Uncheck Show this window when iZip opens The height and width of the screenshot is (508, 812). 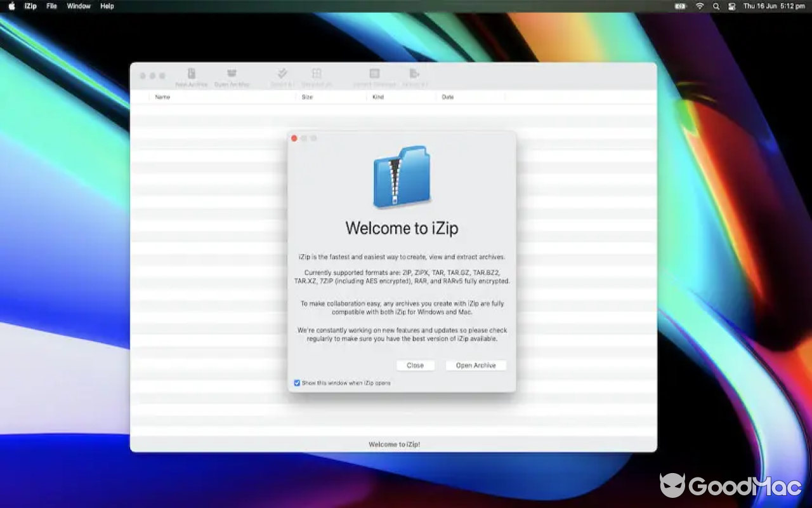point(296,383)
